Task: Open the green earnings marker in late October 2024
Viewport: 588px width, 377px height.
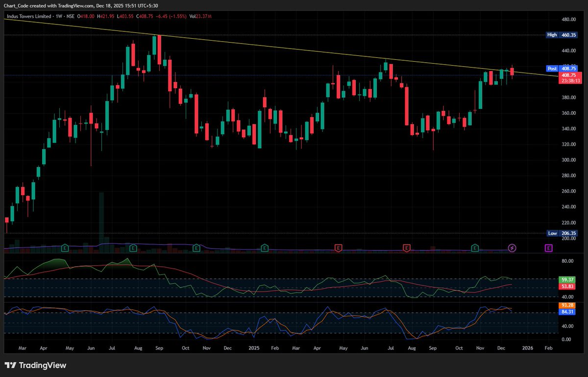Action: 196,248
